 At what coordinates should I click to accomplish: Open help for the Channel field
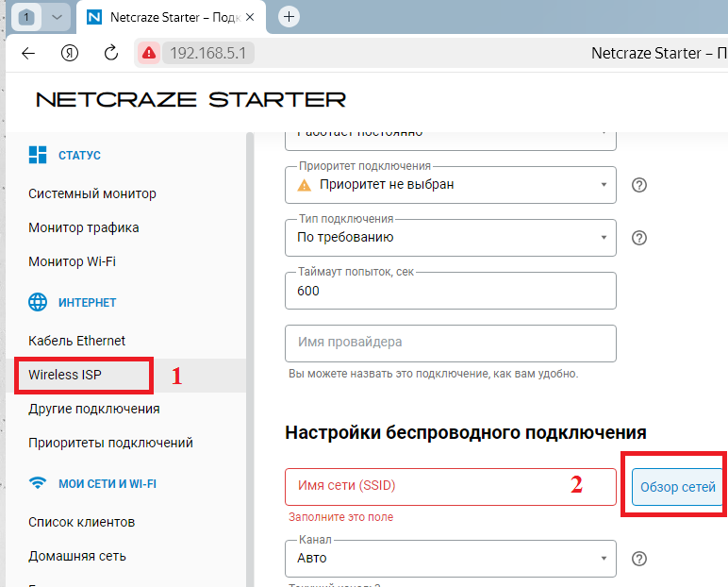click(x=639, y=559)
